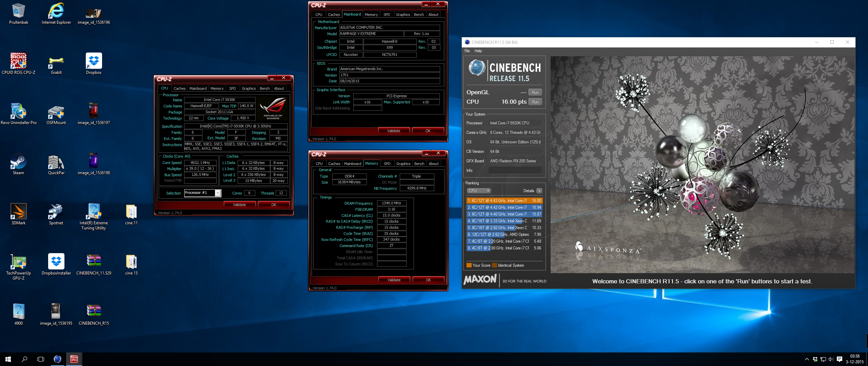Click OK in left CPU-Z window
Viewport: 868px width, 366px height.
coord(274,205)
